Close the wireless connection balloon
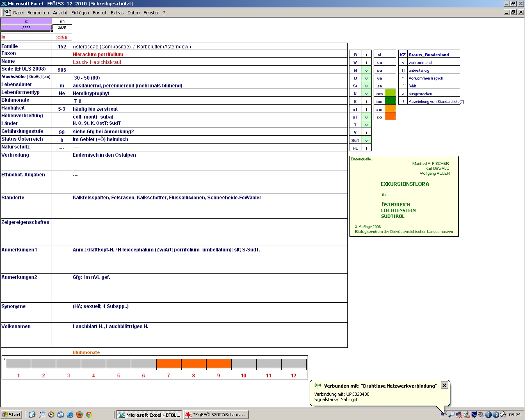Viewport: 525px width, 420px height. [444, 386]
